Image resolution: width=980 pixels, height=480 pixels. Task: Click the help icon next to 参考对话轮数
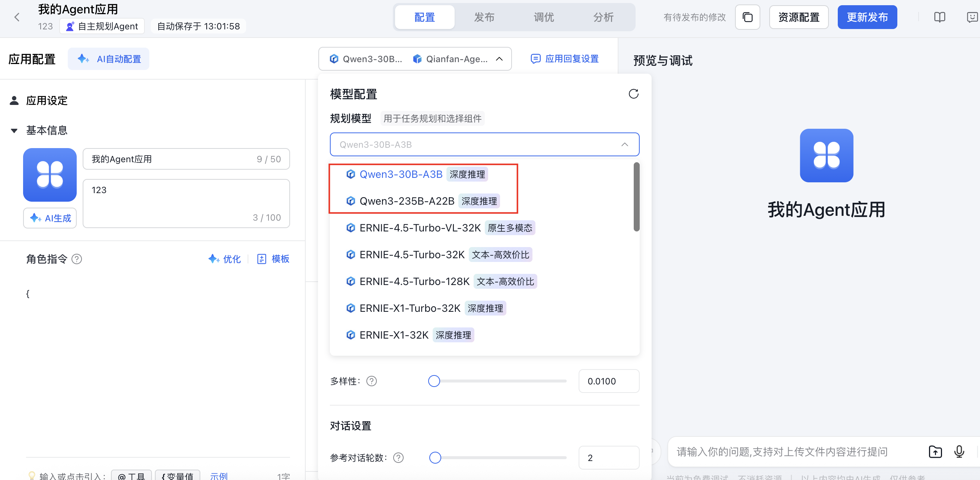398,458
